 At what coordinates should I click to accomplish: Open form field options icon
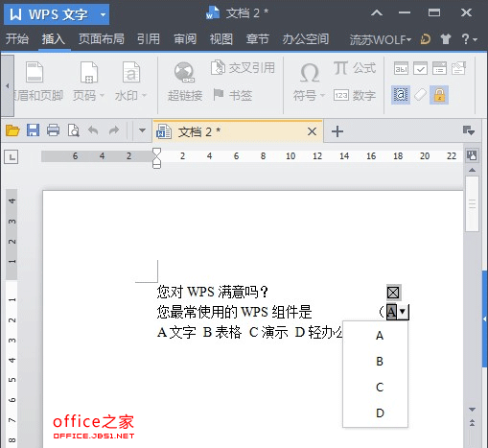click(x=458, y=68)
